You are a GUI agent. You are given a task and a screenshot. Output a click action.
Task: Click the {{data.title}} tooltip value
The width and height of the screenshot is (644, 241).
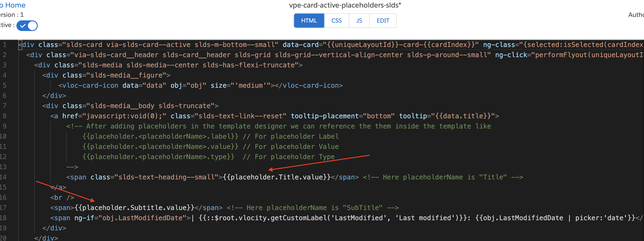(x=463, y=116)
